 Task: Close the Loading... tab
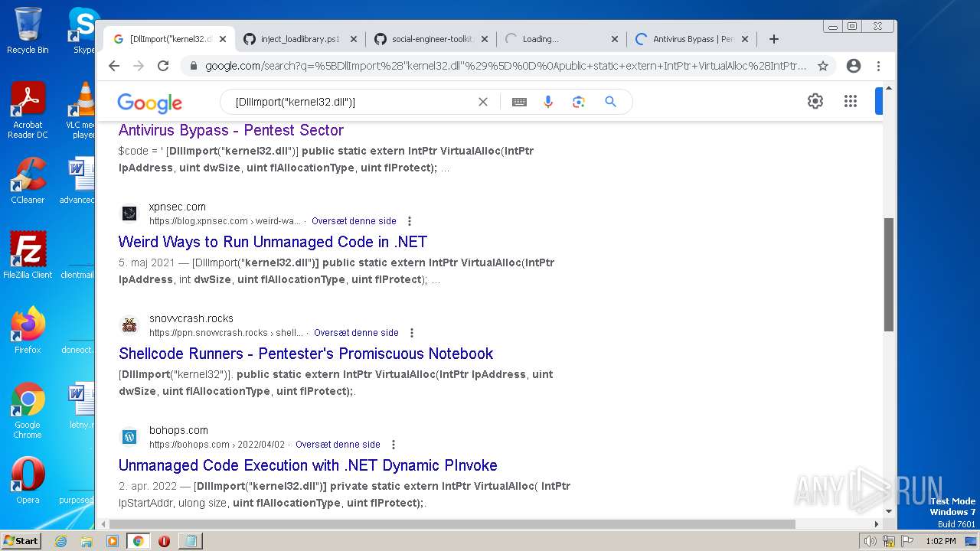[x=615, y=39]
